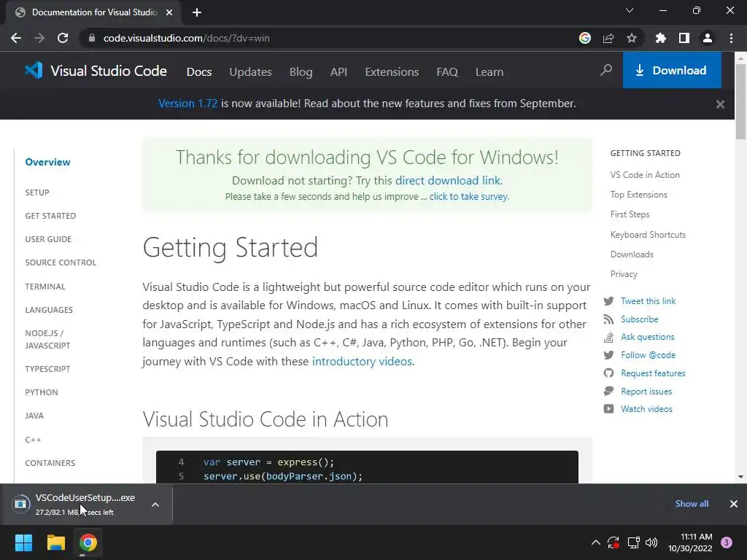Expand the NODE.JS / JAVASCRIPT sidebar section
The height and width of the screenshot is (560, 747).
(47, 340)
